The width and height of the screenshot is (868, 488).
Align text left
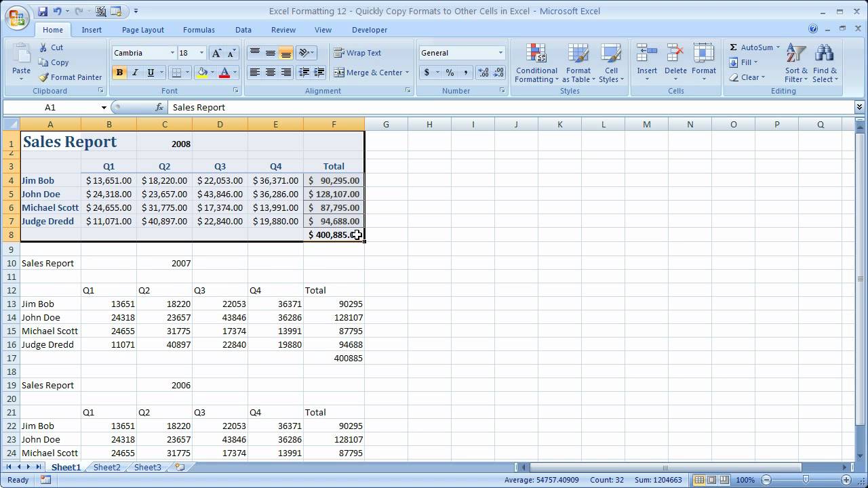(255, 73)
